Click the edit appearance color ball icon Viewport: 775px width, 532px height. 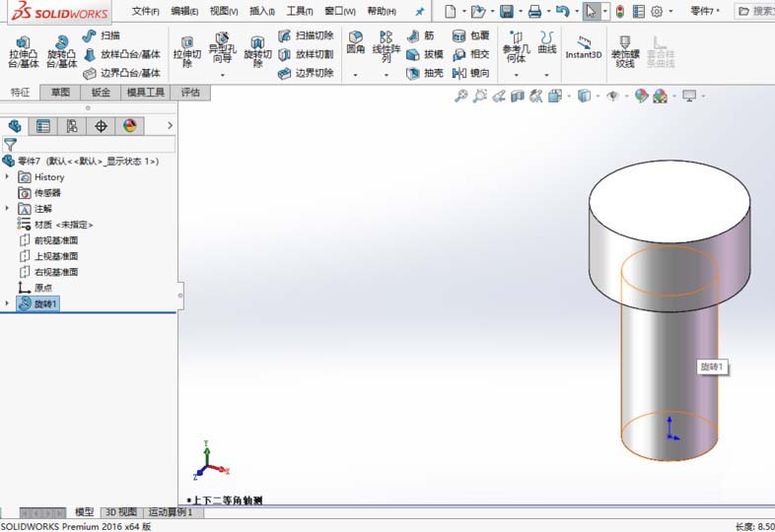click(x=641, y=96)
